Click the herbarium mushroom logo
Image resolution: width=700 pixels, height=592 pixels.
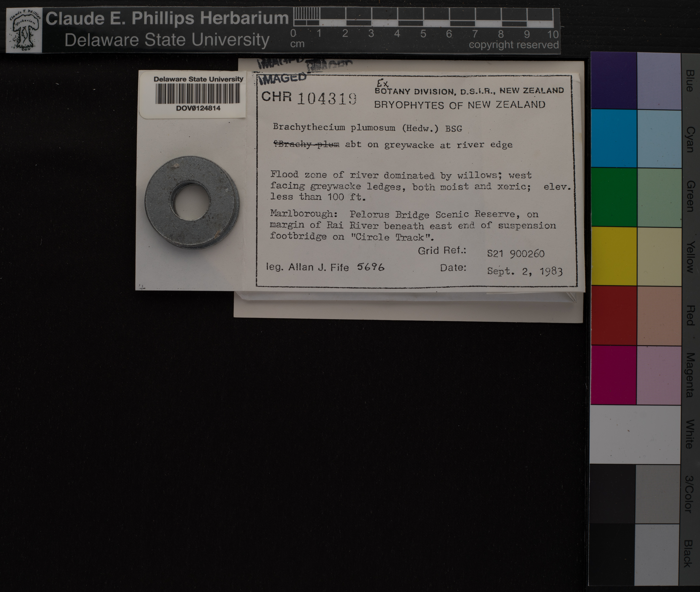coord(24,30)
